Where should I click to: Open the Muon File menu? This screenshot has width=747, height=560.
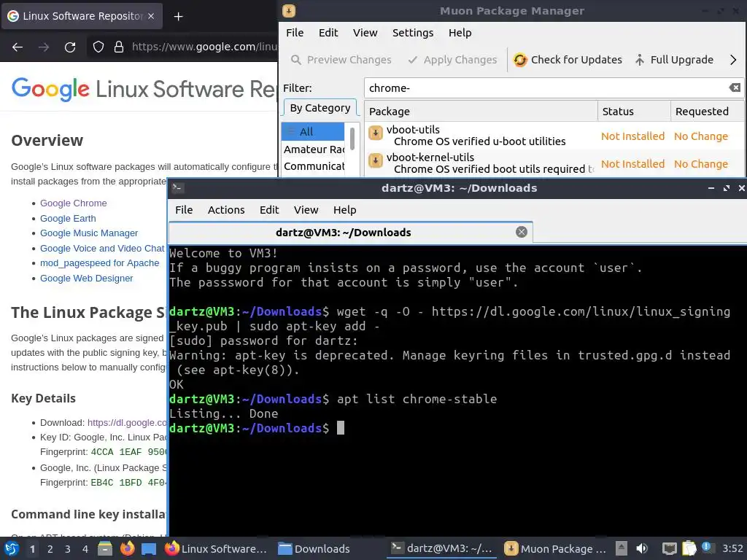[x=295, y=32]
